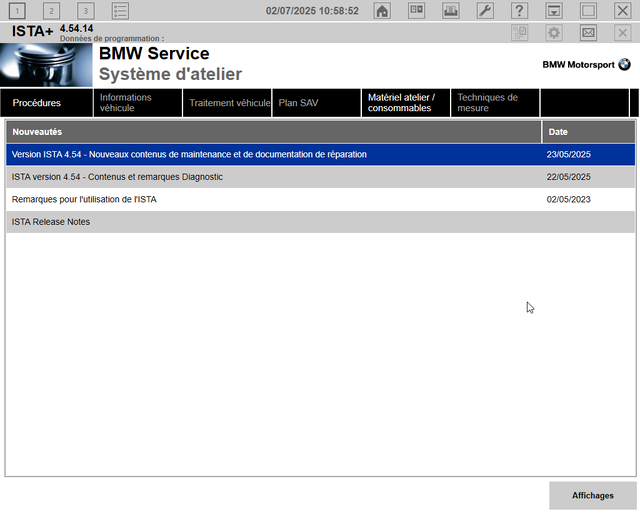
Task: Open the Procédures tab
Action: [47, 103]
